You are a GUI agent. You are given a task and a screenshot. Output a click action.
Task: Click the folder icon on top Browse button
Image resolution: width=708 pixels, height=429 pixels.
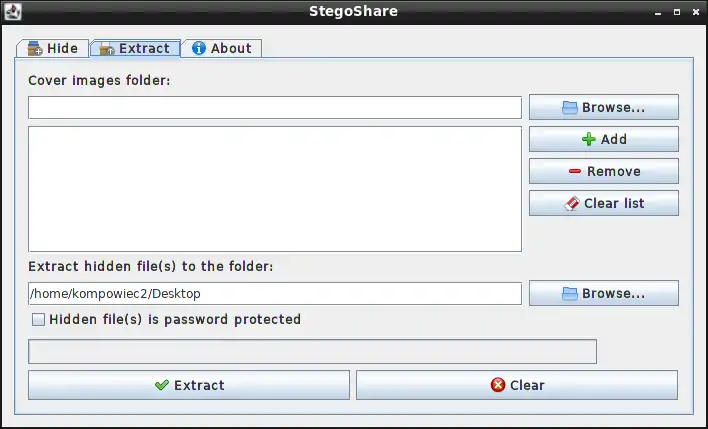[570, 107]
